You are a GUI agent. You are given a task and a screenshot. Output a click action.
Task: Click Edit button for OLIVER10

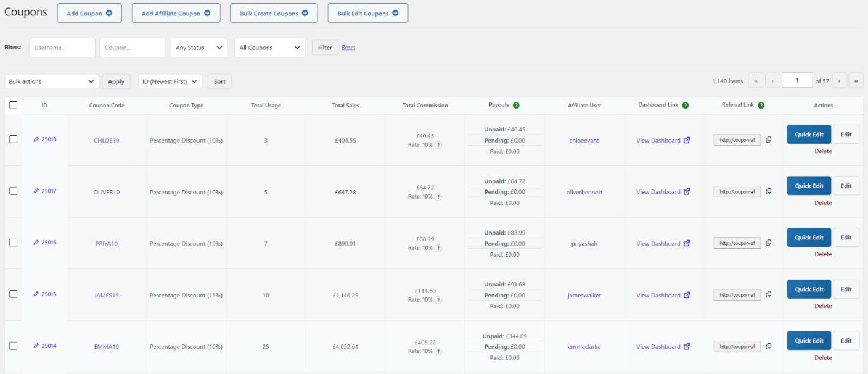click(846, 186)
